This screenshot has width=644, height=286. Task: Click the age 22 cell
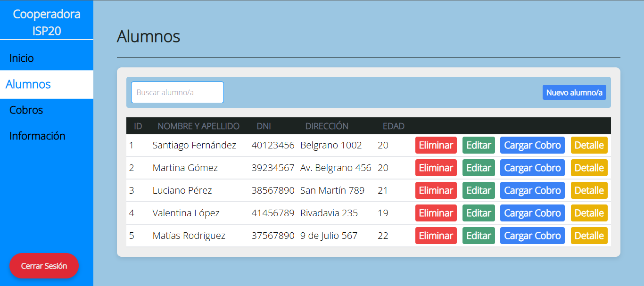[383, 236]
